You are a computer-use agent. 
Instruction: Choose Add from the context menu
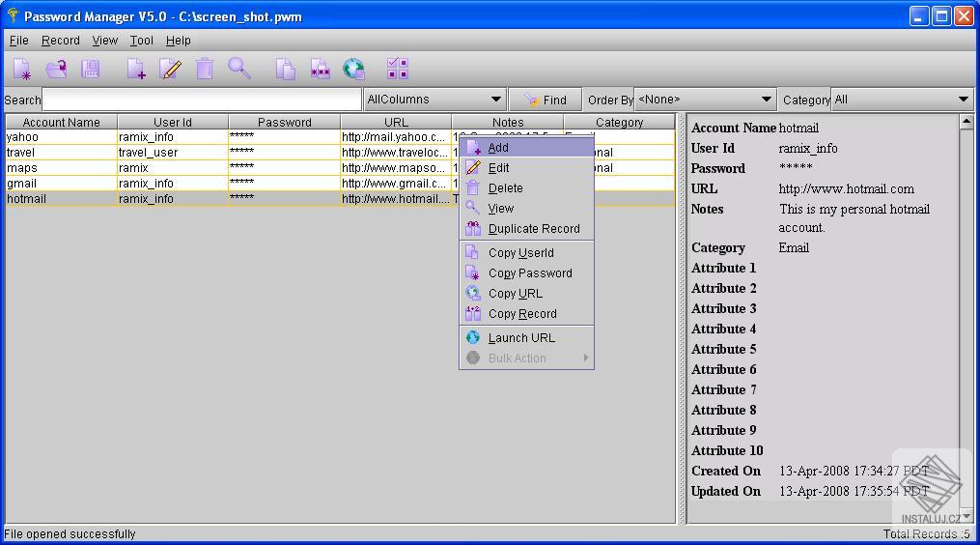coord(526,148)
